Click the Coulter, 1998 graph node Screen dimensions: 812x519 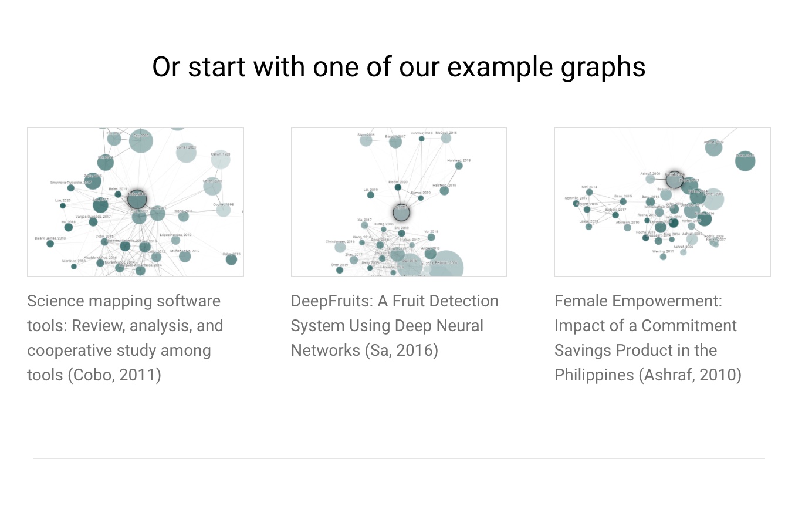click(224, 210)
